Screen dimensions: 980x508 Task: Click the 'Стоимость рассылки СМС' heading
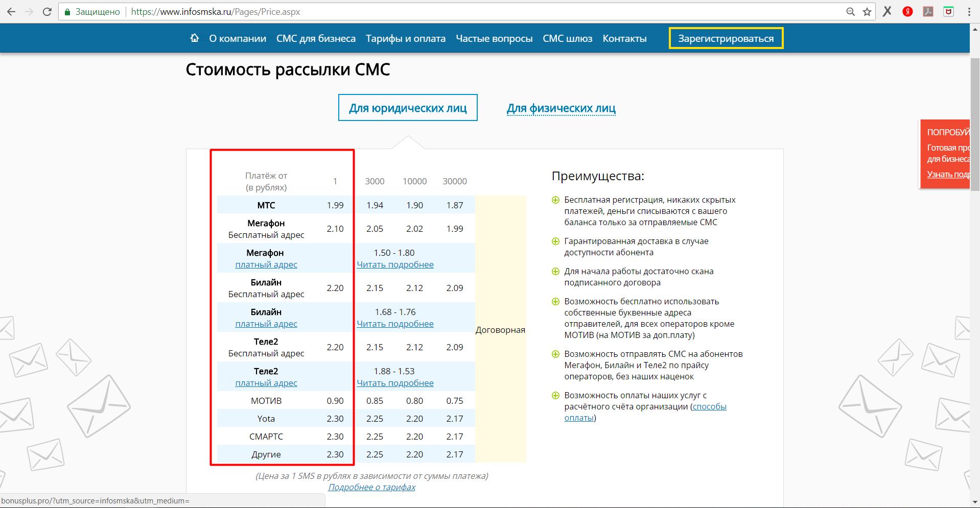[x=288, y=69]
